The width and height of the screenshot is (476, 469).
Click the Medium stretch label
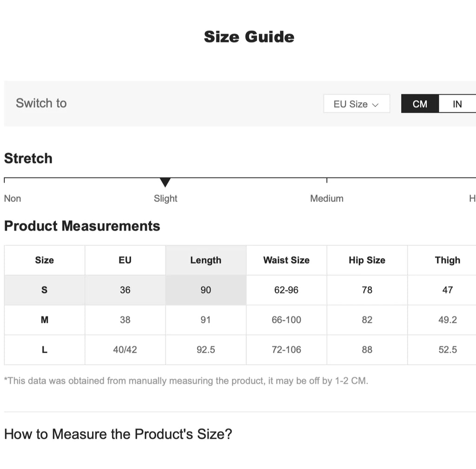327,198
